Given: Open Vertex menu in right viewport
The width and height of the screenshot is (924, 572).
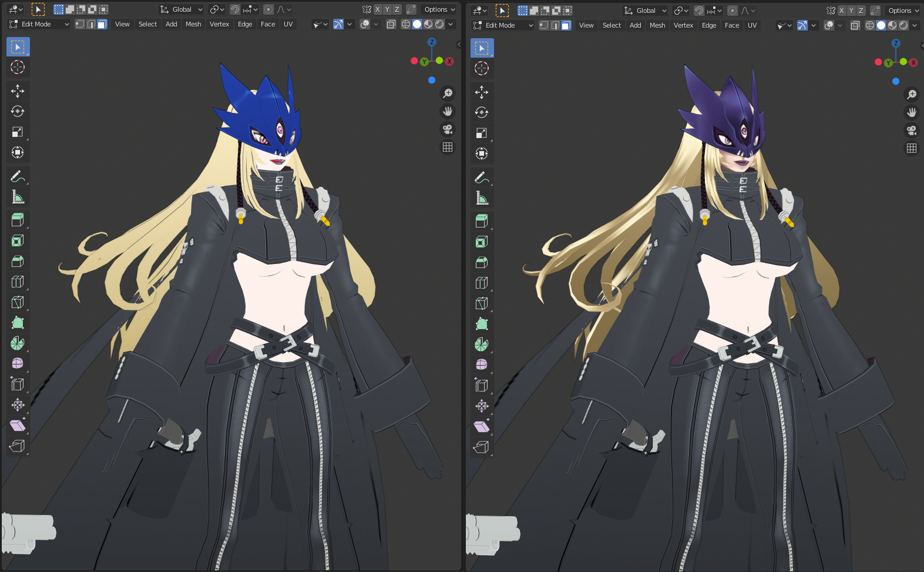Looking at the screenshot, I should coord(683,25).
